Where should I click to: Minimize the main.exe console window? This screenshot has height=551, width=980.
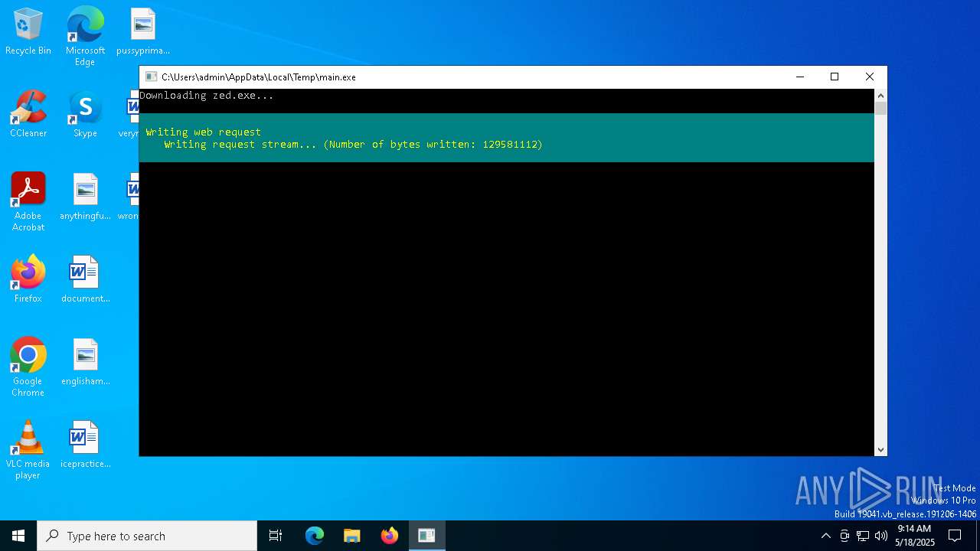tap(800, 77)
